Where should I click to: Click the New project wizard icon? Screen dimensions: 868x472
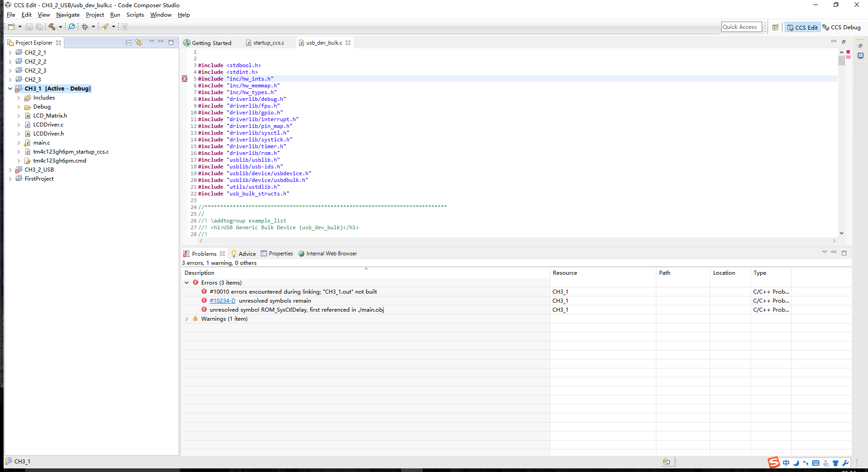tap(11, 27)
